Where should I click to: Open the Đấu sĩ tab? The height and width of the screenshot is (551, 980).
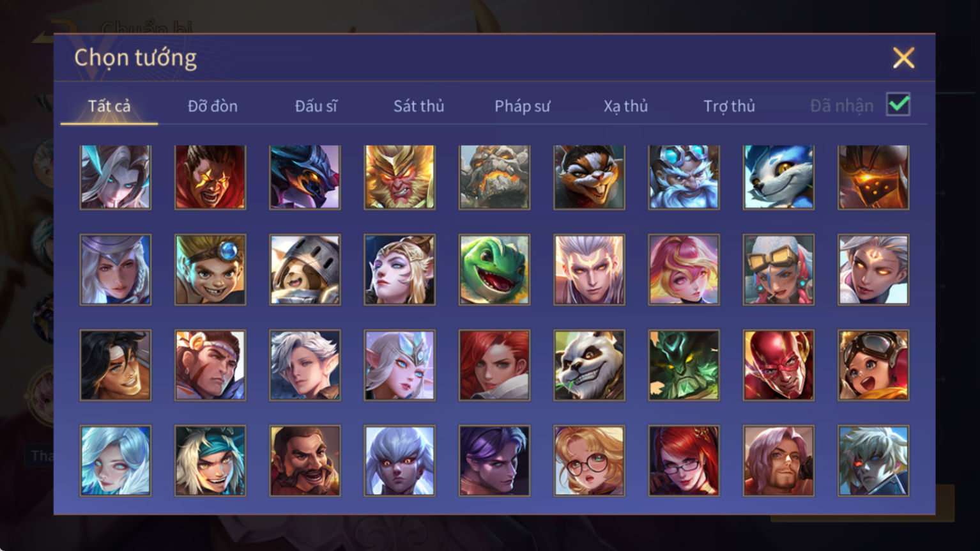[x=316, y=106]
